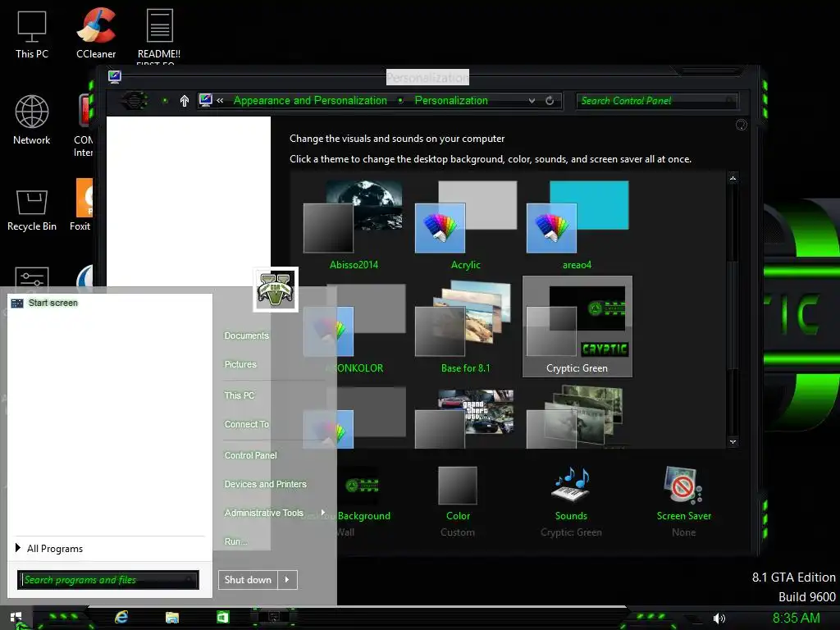This screenshot has width=840, height=630.
Task: Select the Abisso2014 theme
Action: [354, 225]
